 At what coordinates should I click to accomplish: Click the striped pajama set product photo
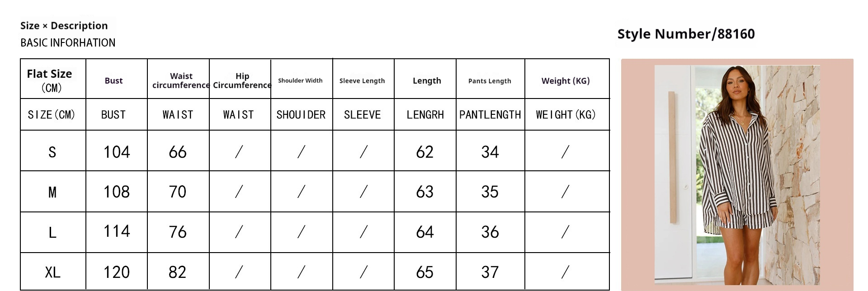click(x=737, y=174)
